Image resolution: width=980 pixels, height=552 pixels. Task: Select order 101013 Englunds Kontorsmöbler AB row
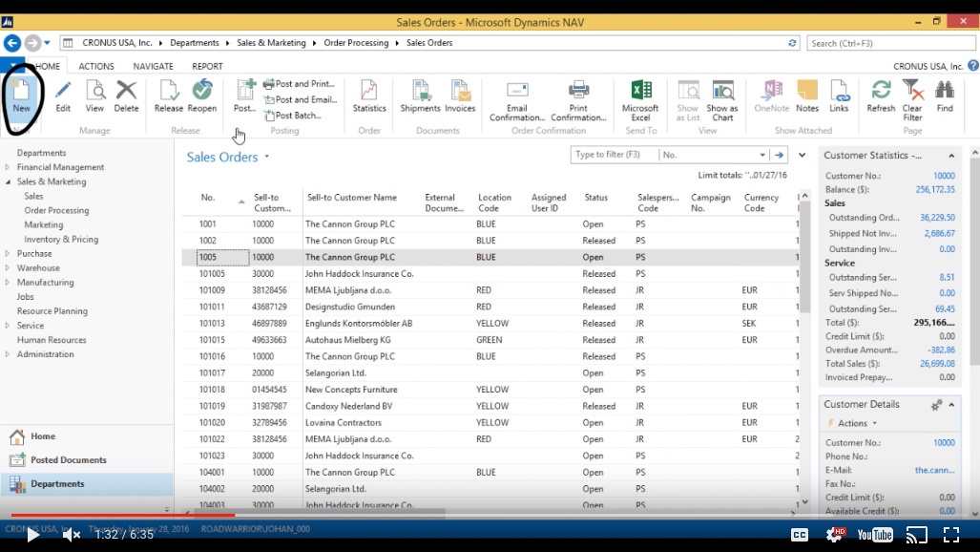(490, 324)
